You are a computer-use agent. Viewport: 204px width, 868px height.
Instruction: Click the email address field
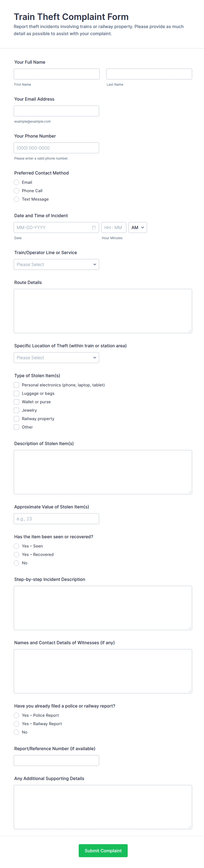coord(56,111)
